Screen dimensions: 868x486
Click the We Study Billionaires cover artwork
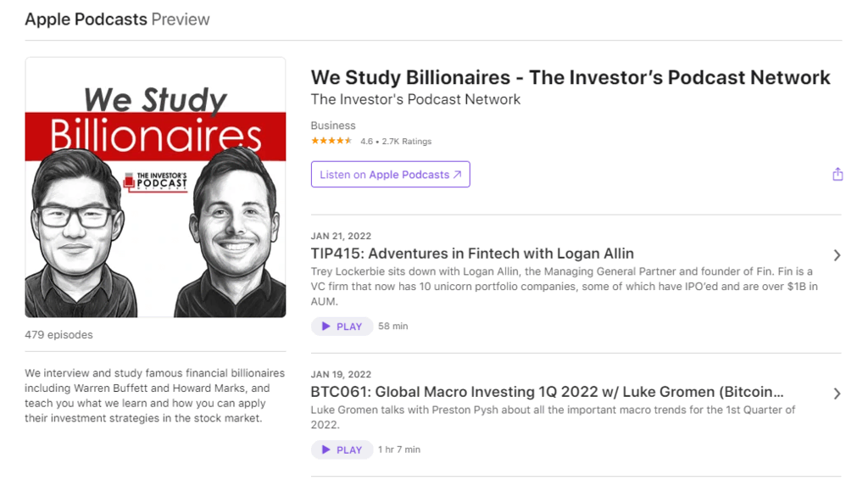click(x=155, y=187)
